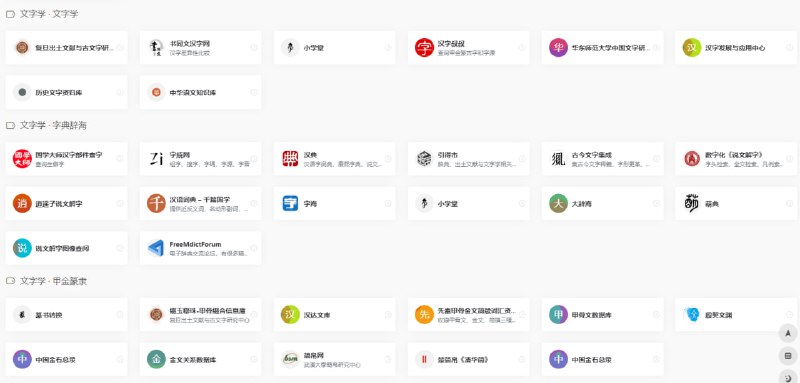
Task: Open the 篆书转换 link title
Action: point(49,315)
